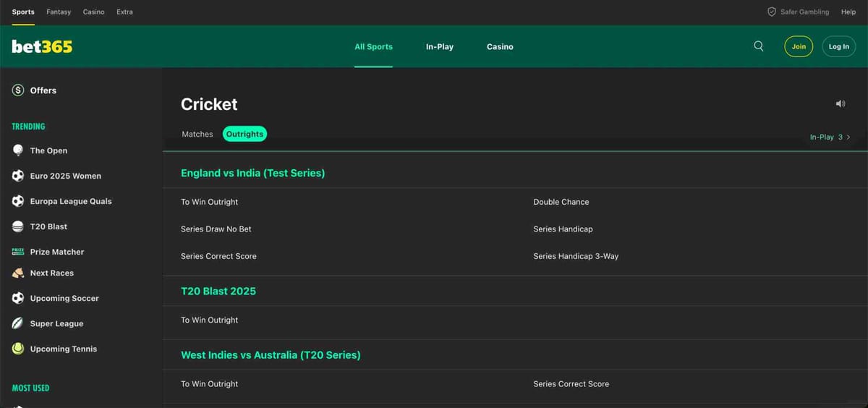Click the Upcoming Tennis ball icon
Viewport: 868px width, 408px height.
click(x=18, y=349)
